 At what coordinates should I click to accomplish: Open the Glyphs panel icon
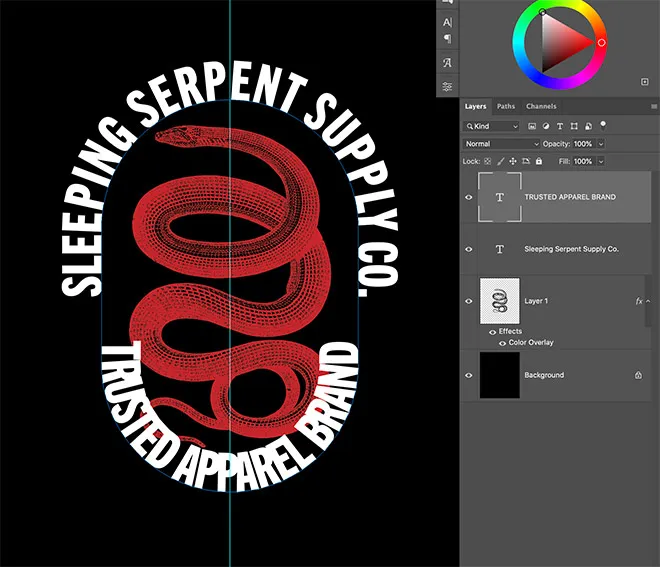pyautogui.click(x=447, y=63)
